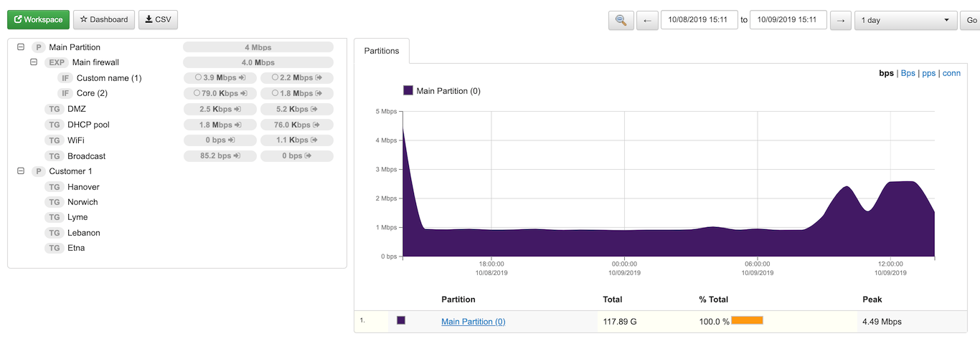
Task: Switch graph units to pps
Action: (x=928, y=73)
